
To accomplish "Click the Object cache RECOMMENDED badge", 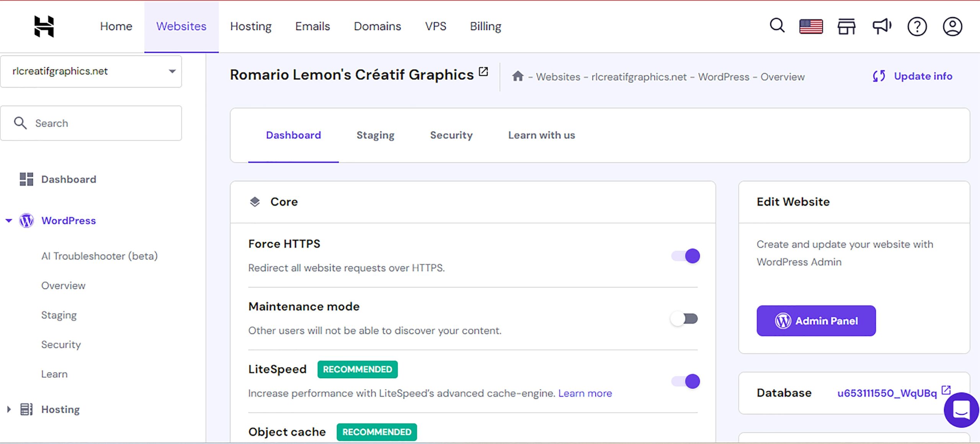I will pyautogui.click(x=377, y=432).
